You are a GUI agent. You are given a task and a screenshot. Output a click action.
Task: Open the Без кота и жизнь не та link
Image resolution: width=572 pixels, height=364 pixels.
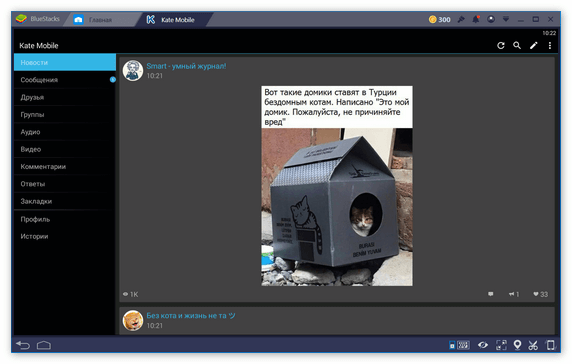coord(191,315)
